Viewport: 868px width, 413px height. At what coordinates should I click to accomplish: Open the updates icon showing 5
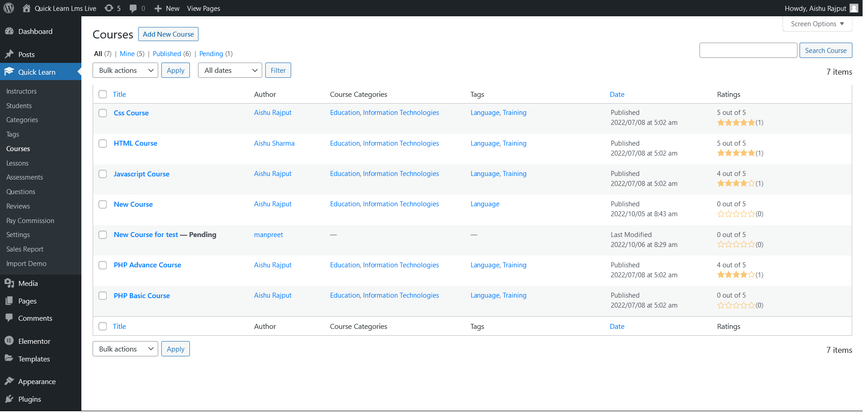pos(109,8)
